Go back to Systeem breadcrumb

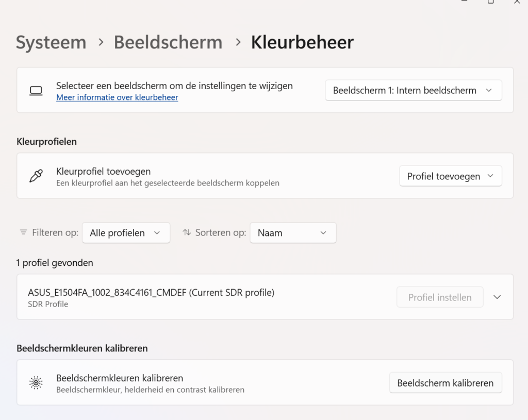click(x=51, y=43)
